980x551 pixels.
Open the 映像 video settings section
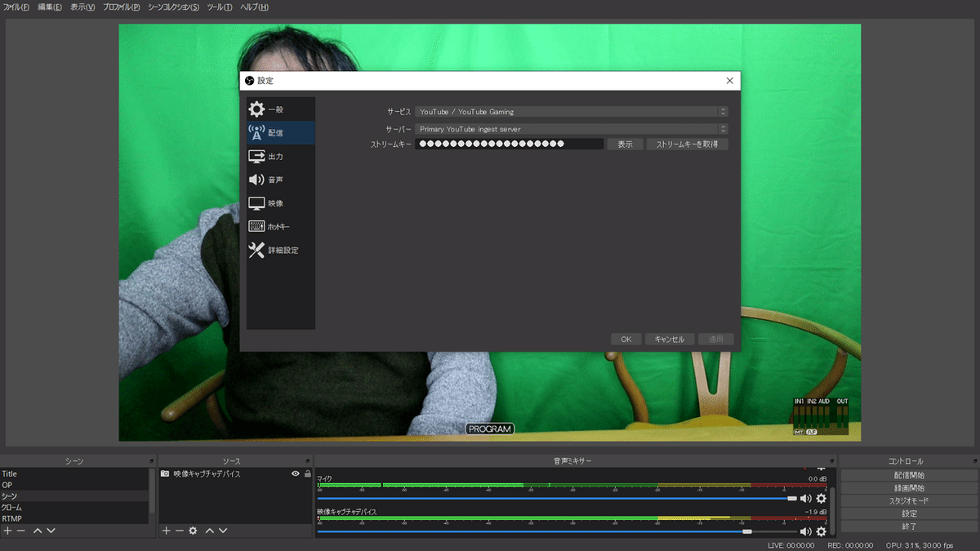[x=280, y=202]
